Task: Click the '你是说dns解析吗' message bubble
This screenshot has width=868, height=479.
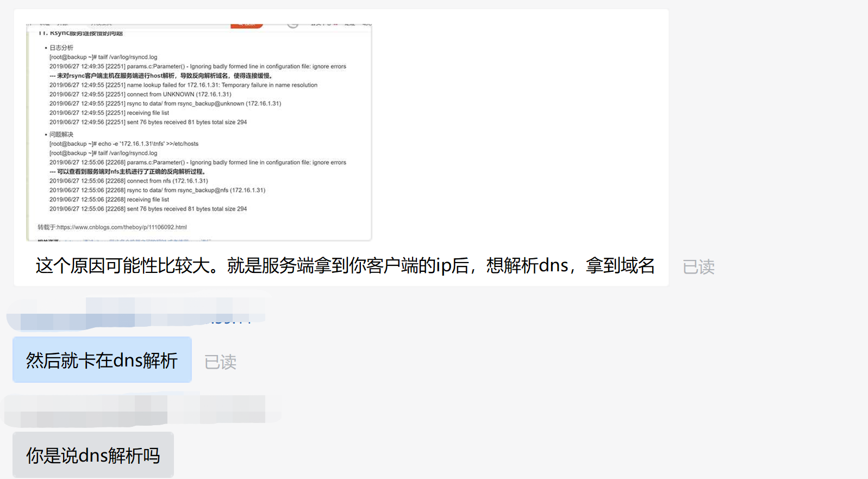Action: tap(93, 455)
